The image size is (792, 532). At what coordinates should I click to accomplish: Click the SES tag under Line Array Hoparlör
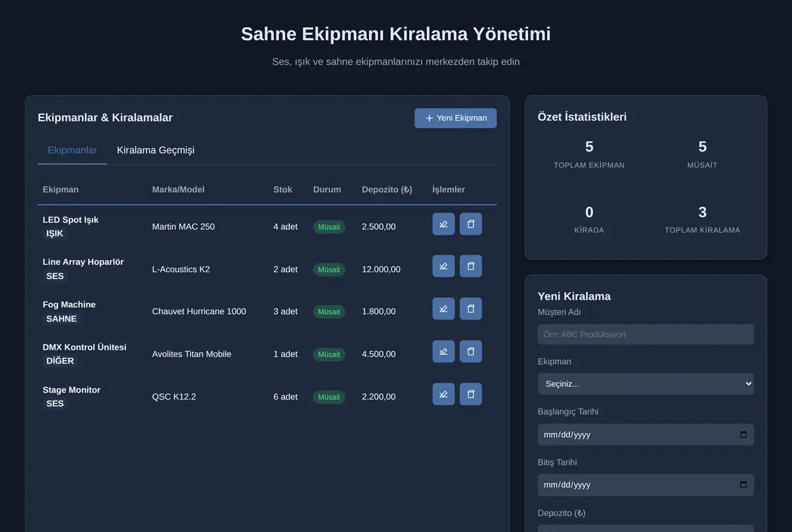(55, 276)
